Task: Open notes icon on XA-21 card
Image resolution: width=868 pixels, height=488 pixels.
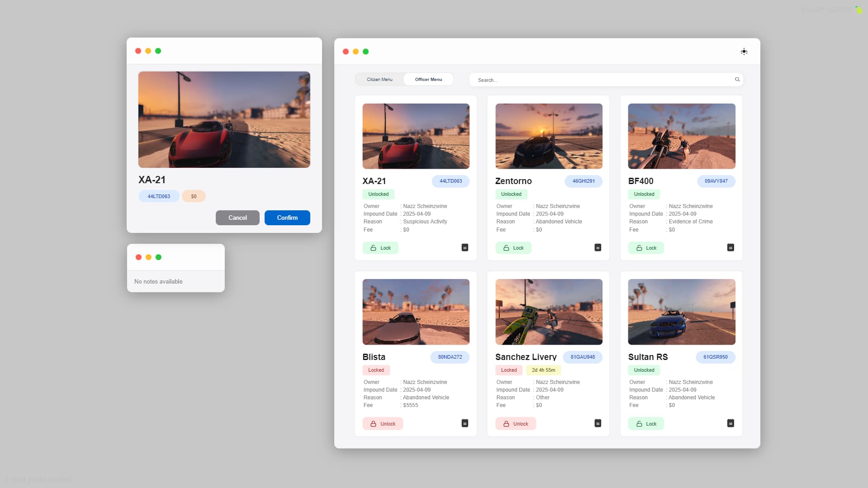Action: [x=465, y=247]
